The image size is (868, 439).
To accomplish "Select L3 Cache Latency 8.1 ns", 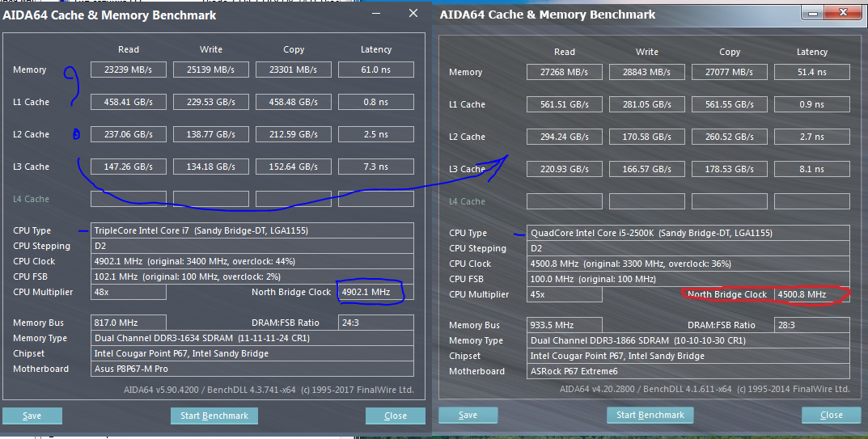I will [811, 169].
